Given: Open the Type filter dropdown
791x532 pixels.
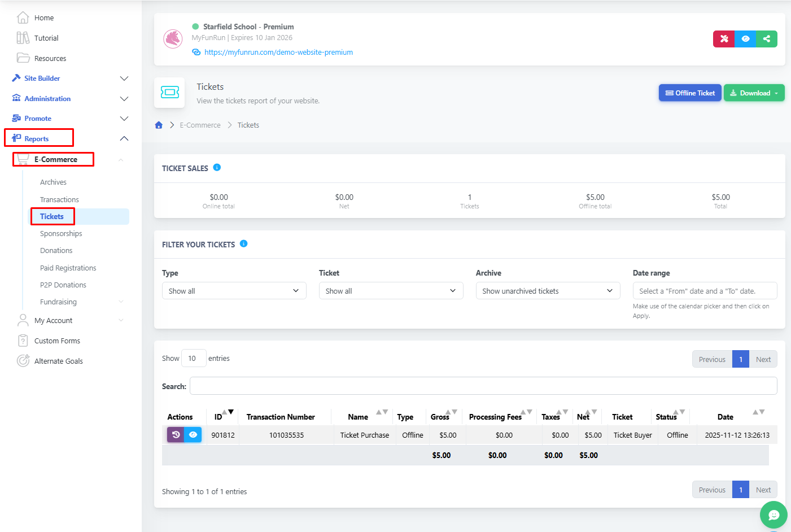Looking at the screenshot, I should (234, 291).
